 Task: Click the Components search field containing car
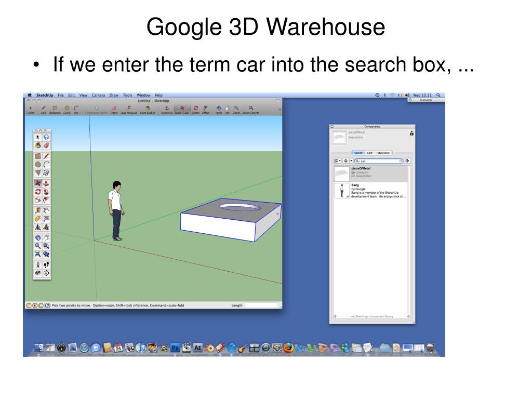[x=379, y=161]
